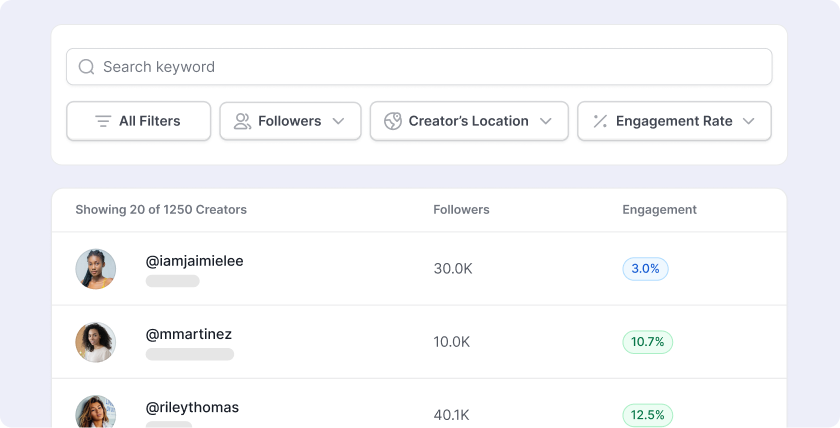Click the Followers people icon

[242, 121]
